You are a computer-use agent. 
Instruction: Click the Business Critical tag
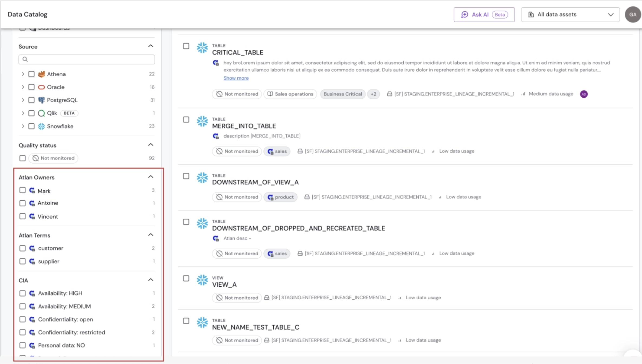click(x=343, y=94)
